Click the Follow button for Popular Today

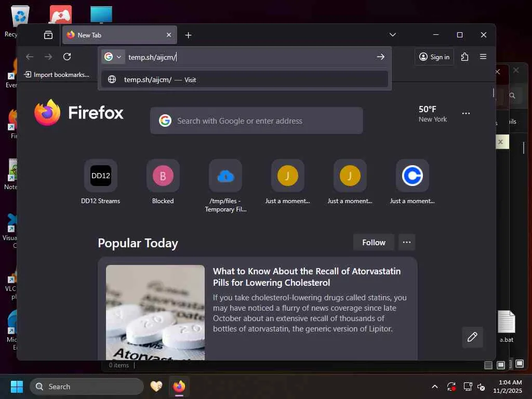[374, 242]
